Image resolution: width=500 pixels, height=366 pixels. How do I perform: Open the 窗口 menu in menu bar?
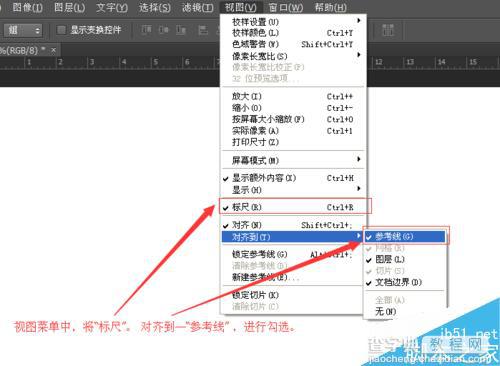click(x=286, y=7)
